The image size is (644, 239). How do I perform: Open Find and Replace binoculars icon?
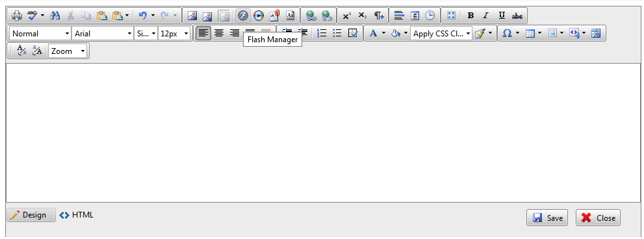[55, 16]
